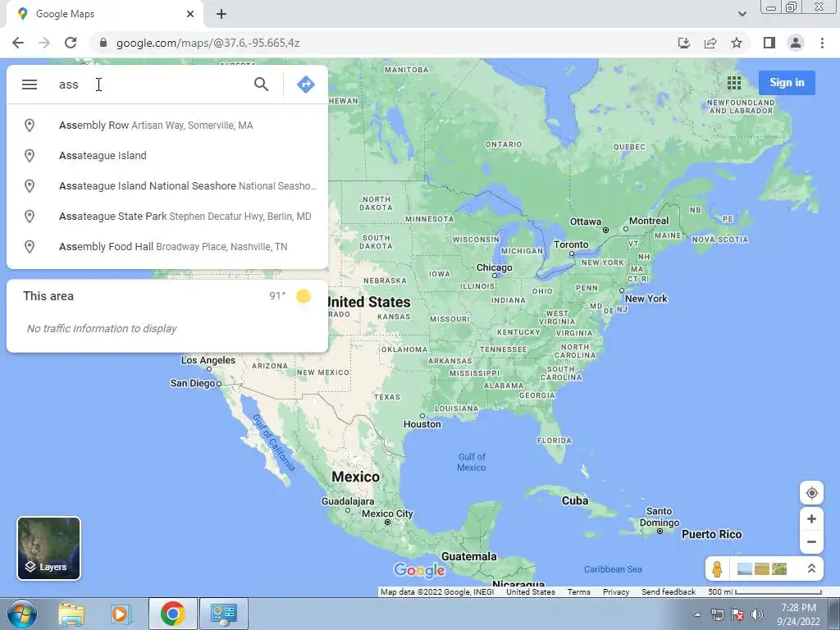Click the Toronto city label
Image resolution: width=840 pixels, height=630 pixels.
[x=571, y=244]
